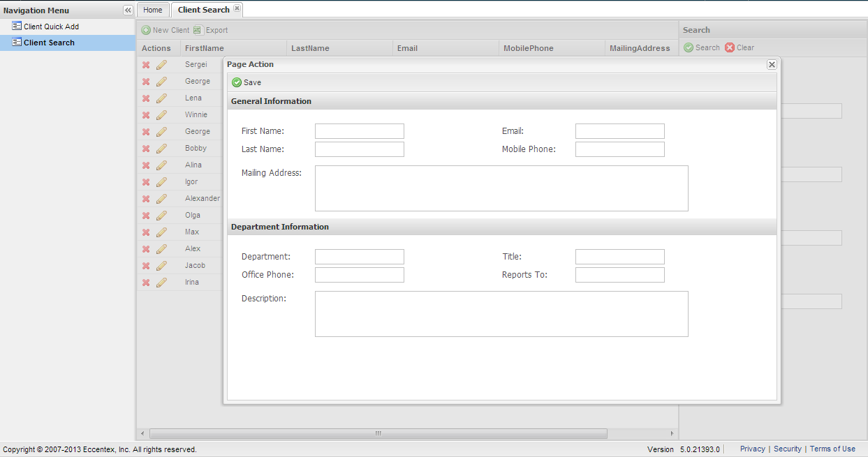Delete the Lena row
Image resolution: width=868 pixels, height=457 pixels.
[146, 98]
